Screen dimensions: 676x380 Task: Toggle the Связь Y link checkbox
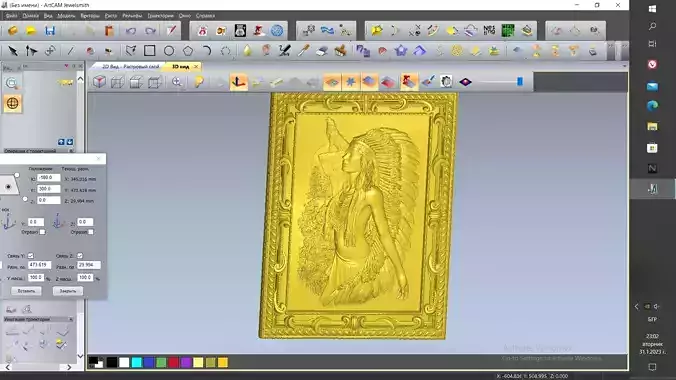click(x=31, y=256)
